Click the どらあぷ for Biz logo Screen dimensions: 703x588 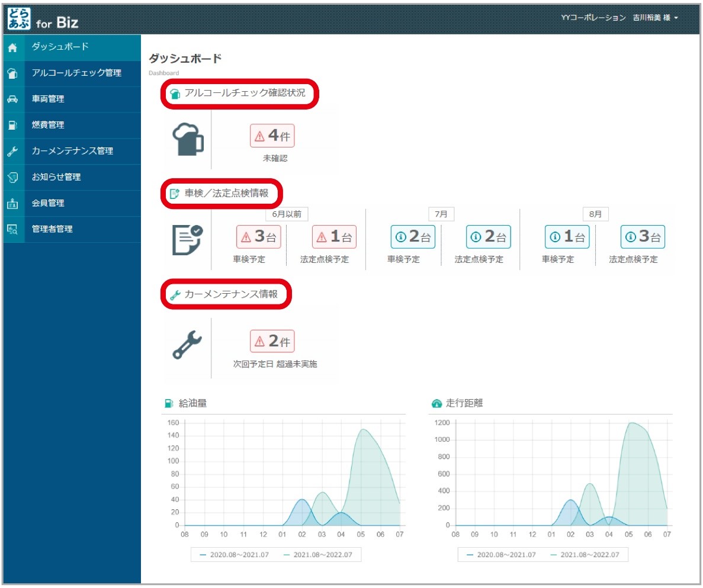[43, 19]
